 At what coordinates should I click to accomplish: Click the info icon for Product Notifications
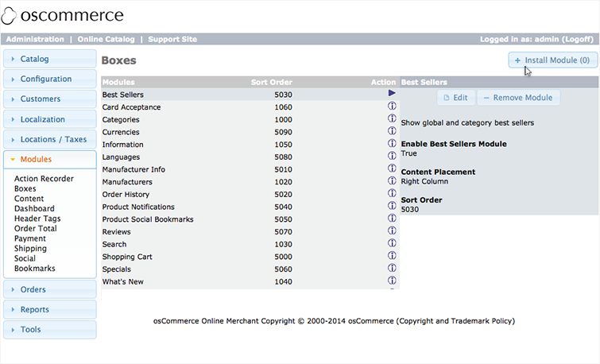(x=392, y=206)
